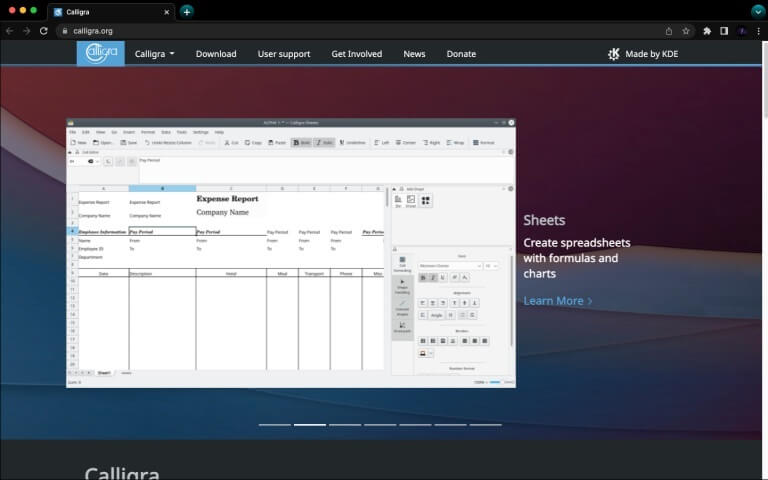Focus the calligra.org address bar
Viewport: 768px width, 480px height.
pos(362,31)
